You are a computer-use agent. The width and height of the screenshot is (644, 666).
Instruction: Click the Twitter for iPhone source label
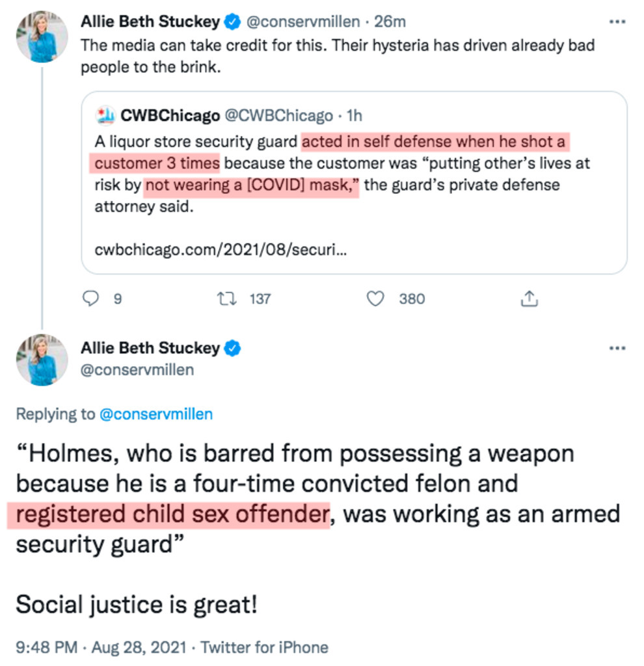click(264, 647)
